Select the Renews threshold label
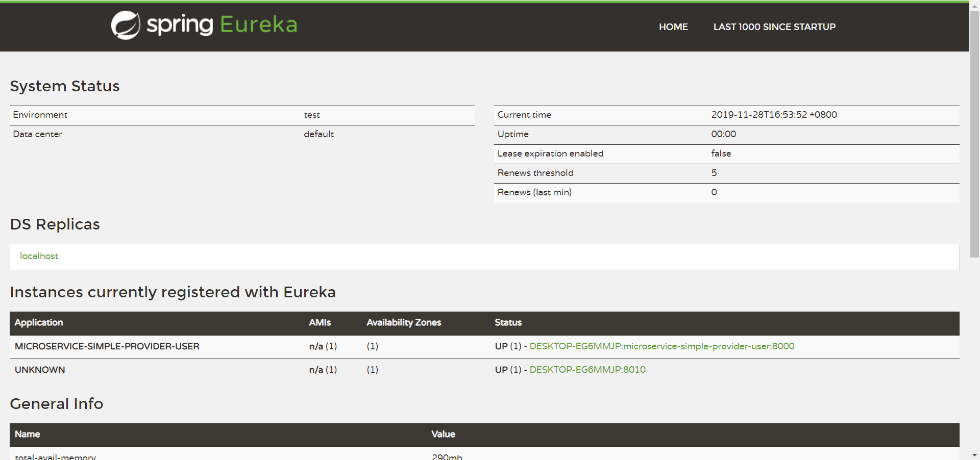The width and height of the screenshot is (980, 460). click(535, 173)
